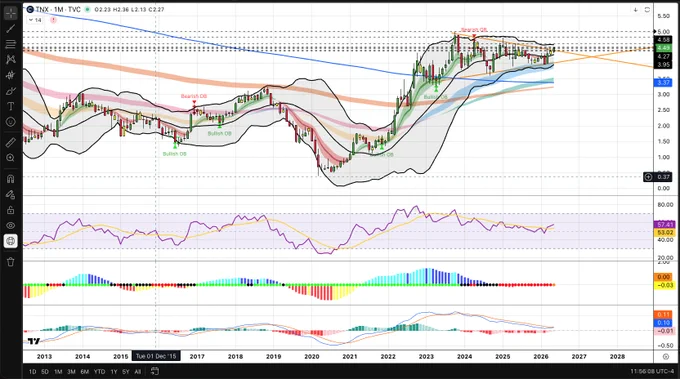Click the yellow -0.03 squeeze value label

coord(664,285)
